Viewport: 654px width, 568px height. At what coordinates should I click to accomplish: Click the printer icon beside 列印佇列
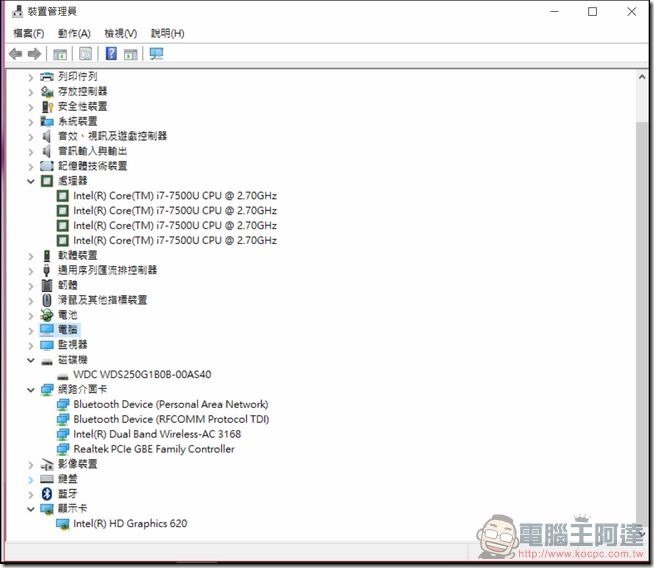tap(47, 77)
